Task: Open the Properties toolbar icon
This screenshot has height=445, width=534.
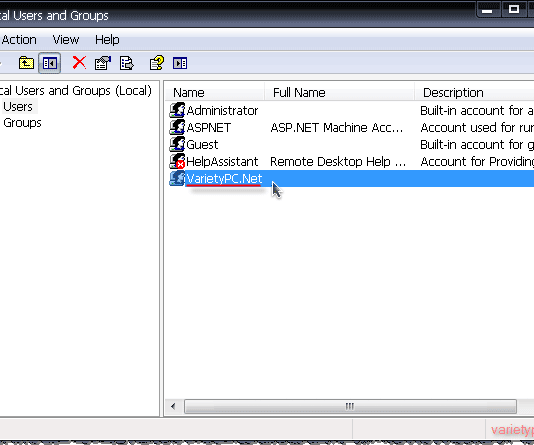Action: [x=103, y=63]
